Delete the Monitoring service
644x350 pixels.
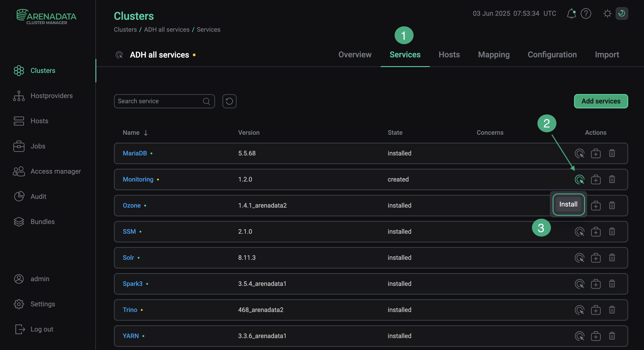point(612,179)
